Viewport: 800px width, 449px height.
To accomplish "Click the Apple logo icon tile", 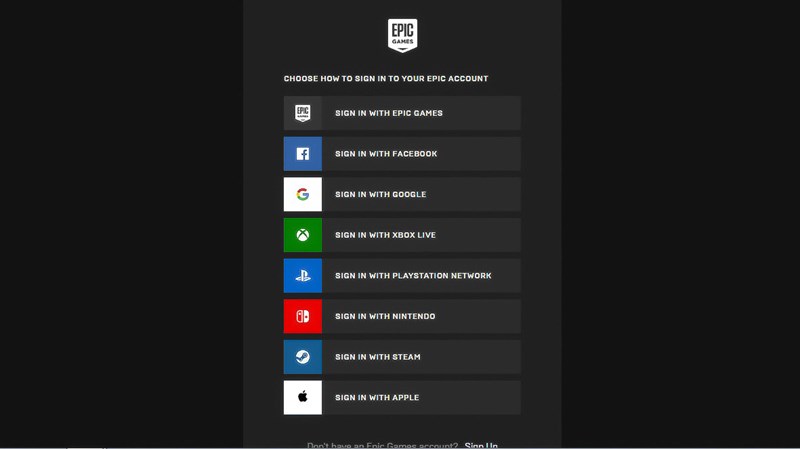I will 303,397.
